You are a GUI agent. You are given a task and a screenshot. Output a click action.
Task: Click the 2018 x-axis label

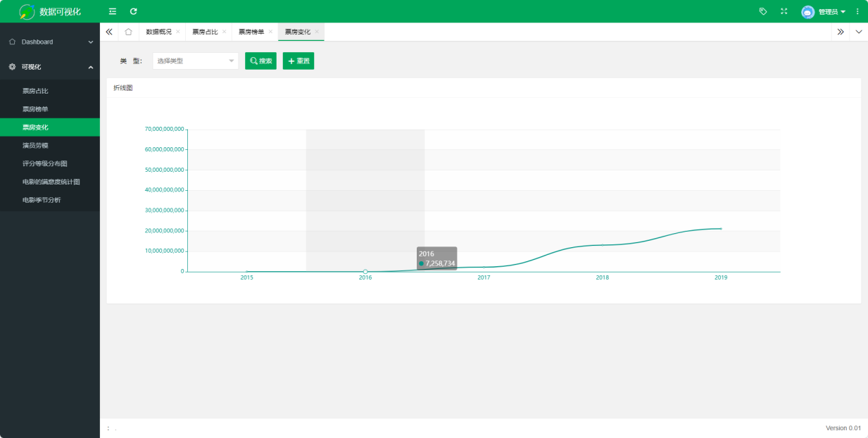(x=603, y=278)
